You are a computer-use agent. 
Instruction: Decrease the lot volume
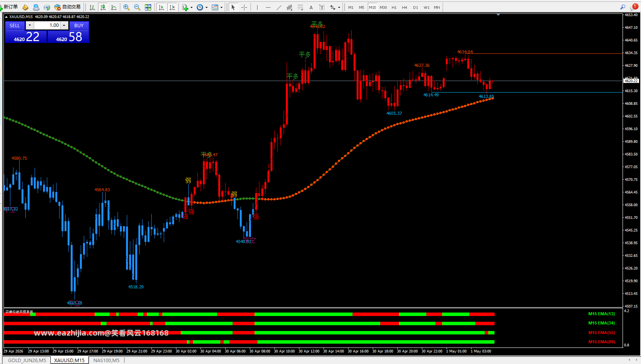pos(30,25)
